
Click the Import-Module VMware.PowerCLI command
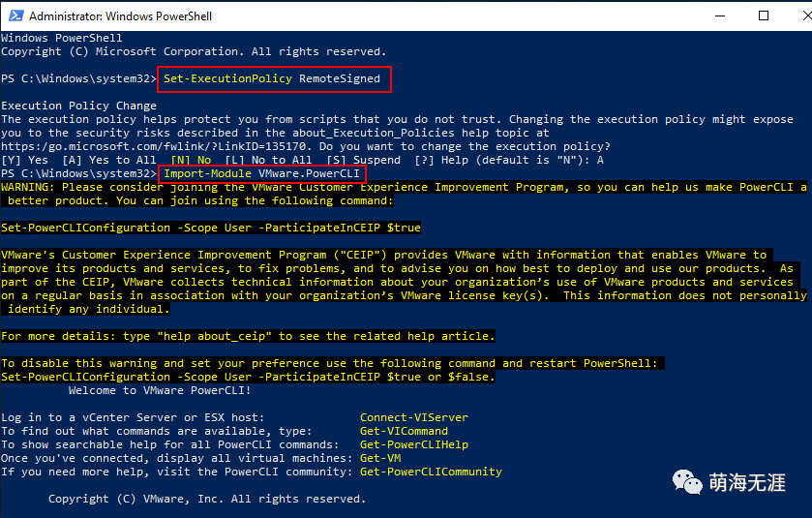point(261,174)
